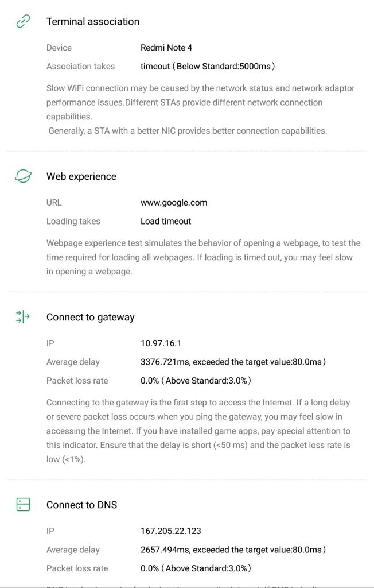Select the Connect to DNS heading

point(81,505)
